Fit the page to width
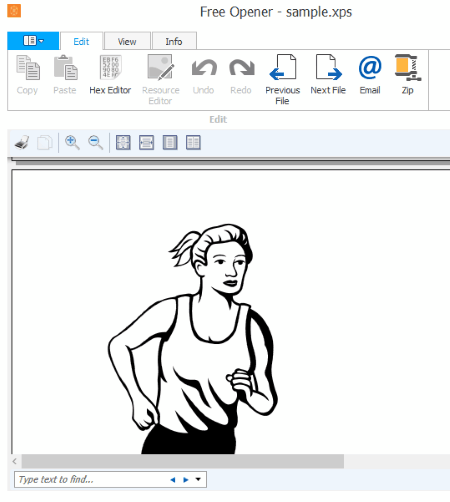 146,143
